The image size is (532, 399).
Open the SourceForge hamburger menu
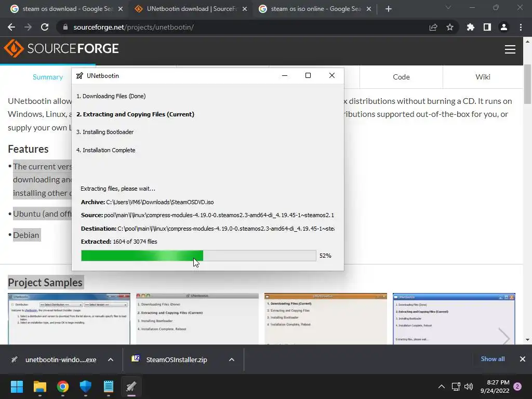point(510,49)
